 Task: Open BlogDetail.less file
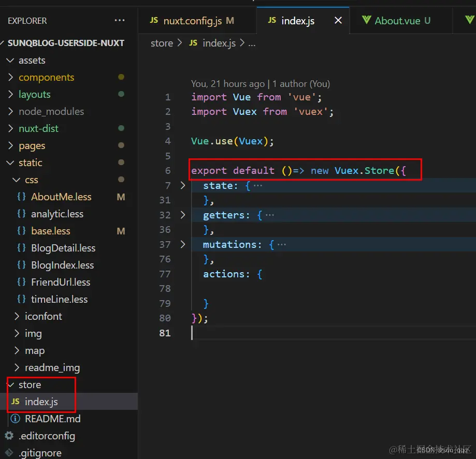[x=63, y=248]
